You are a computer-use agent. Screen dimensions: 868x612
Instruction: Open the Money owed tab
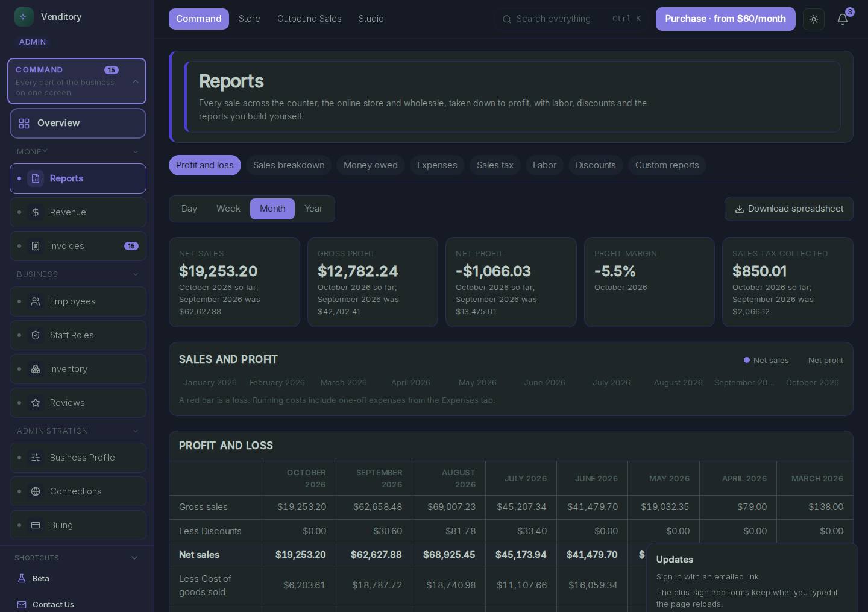coord(371,165)
